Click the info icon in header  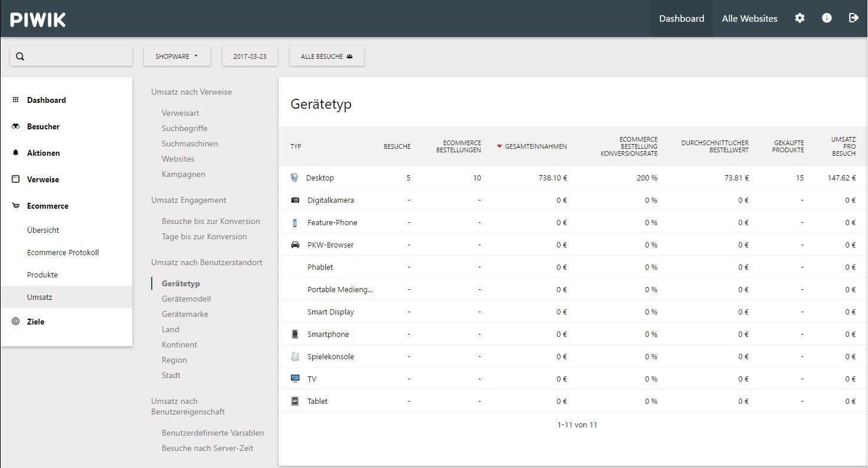pyautogui.click(x=827, y=18)
